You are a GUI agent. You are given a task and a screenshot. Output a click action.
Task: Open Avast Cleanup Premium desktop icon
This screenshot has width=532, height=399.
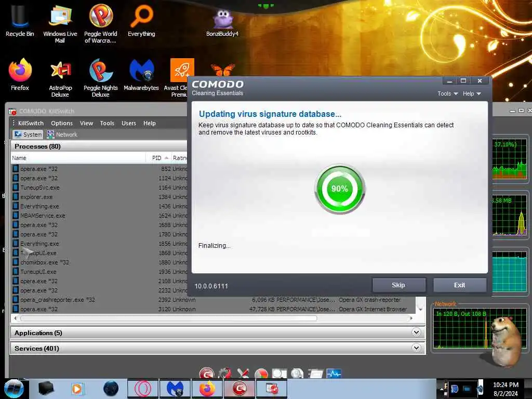pyautogui.click(x=179, y=78)
